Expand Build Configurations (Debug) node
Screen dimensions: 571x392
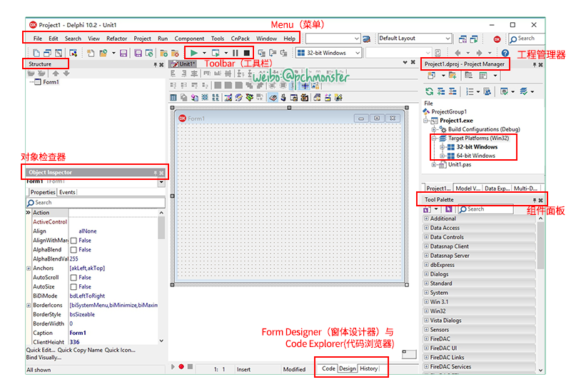click(x=434, y=129)
